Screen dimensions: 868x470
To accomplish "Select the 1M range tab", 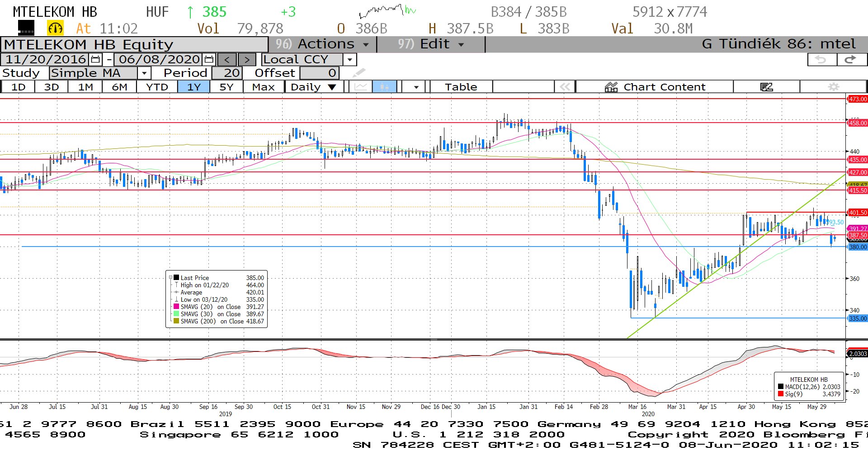I will tap(85, 86).
